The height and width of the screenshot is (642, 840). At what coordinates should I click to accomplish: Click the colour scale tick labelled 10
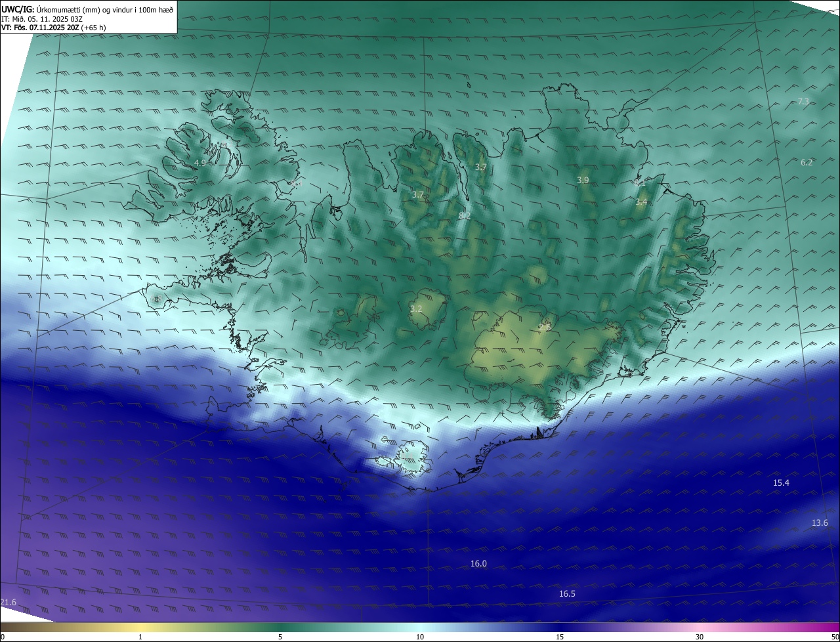(x=420, y=637)
